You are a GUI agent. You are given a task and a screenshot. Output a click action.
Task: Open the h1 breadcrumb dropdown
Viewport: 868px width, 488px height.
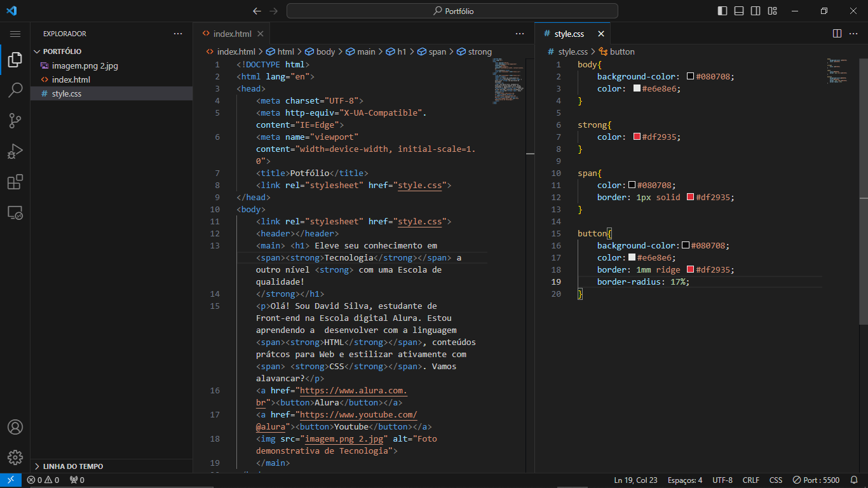(x=397, y=51)
